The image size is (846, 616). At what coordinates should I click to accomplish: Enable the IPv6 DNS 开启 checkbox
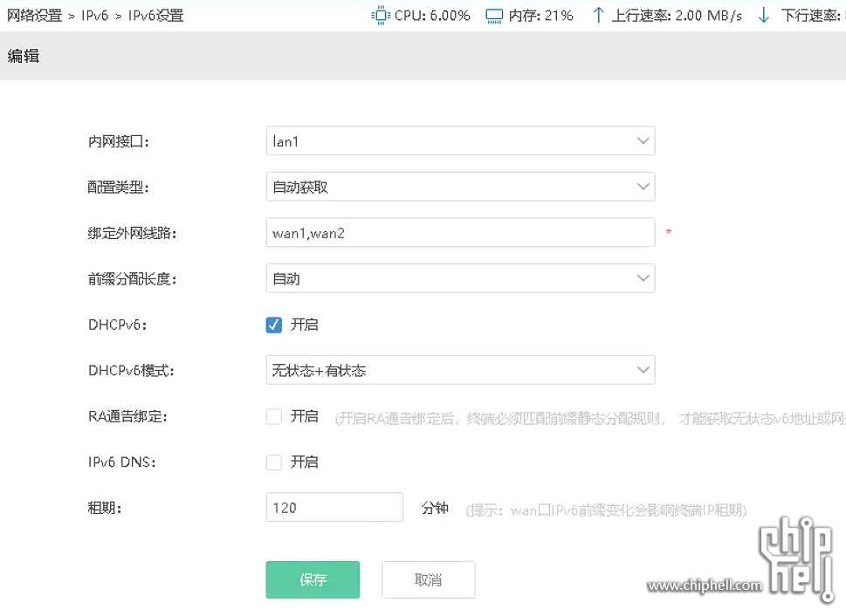click(x=273, y=462)
